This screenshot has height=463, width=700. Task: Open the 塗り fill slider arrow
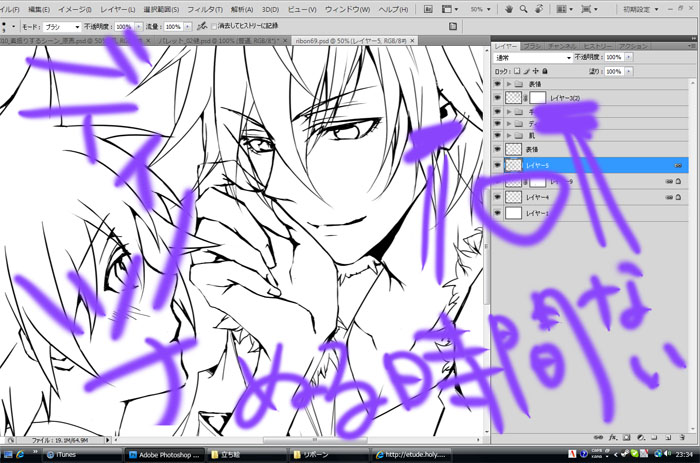(629, 71)
